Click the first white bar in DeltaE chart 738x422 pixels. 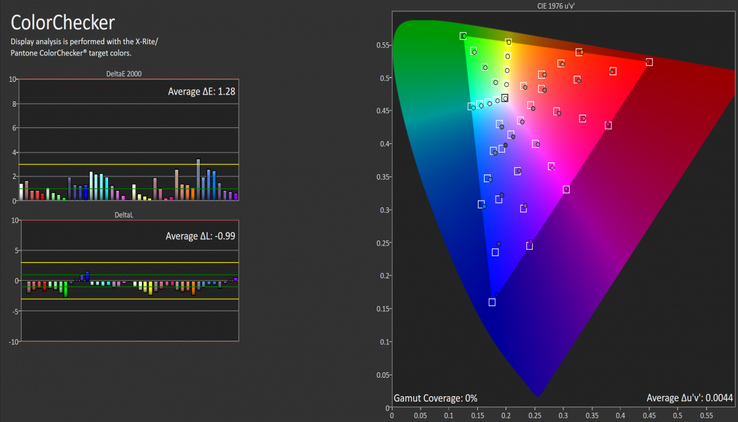point(21,192)
